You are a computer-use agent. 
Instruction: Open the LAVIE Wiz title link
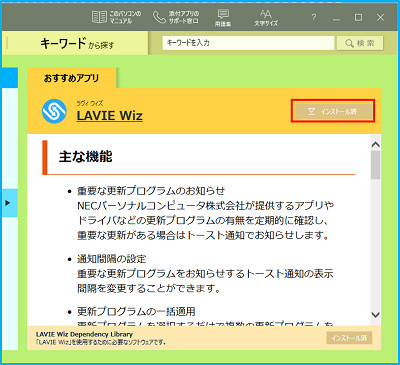click(110, 115)
